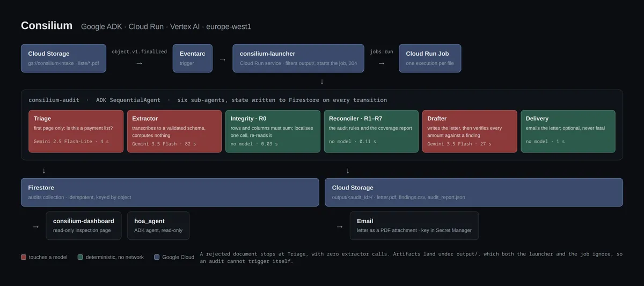Click the Cloud Run Job box
Viewport: 644px width, 286px height.
[430, 58]
